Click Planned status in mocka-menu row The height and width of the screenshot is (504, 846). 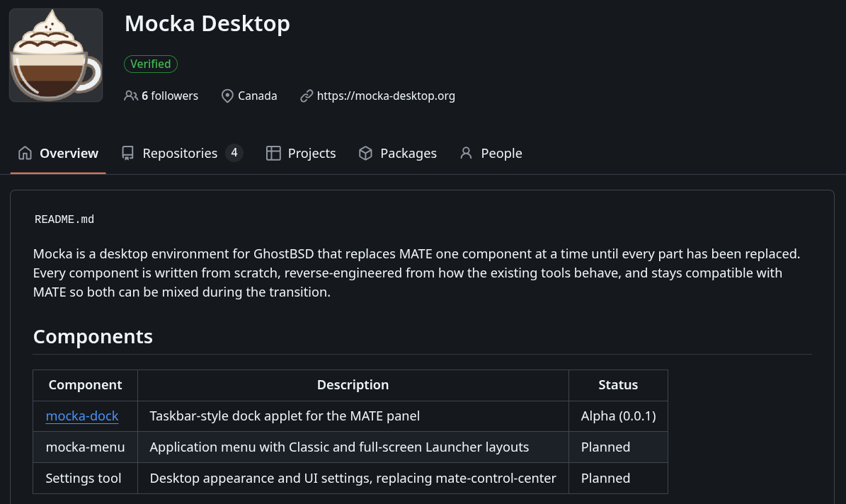coord(618,447)
